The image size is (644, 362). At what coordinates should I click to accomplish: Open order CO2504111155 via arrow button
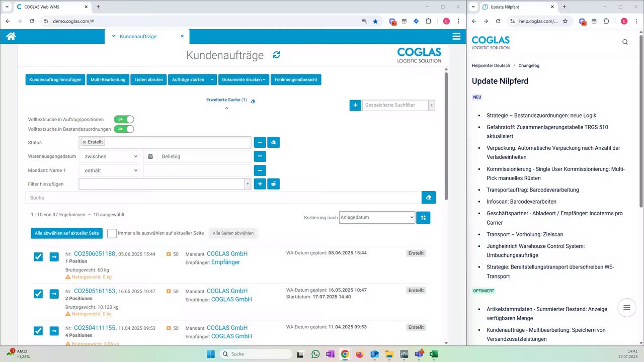tap(54, 331)
